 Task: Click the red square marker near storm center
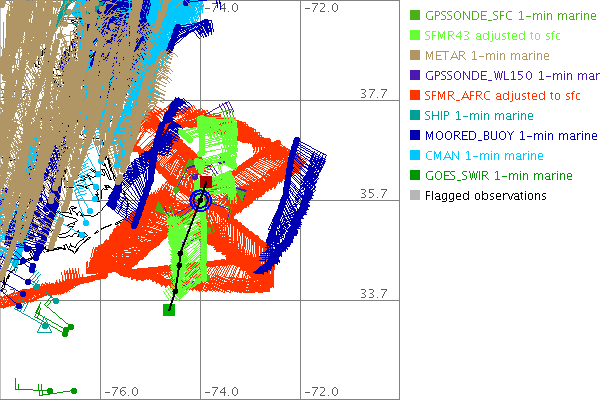point(205,183)
